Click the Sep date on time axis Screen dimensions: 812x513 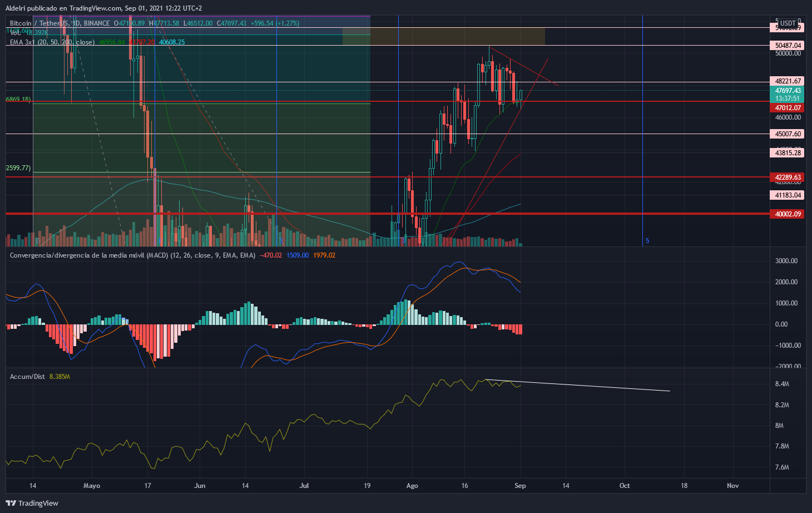pos(520,486)
